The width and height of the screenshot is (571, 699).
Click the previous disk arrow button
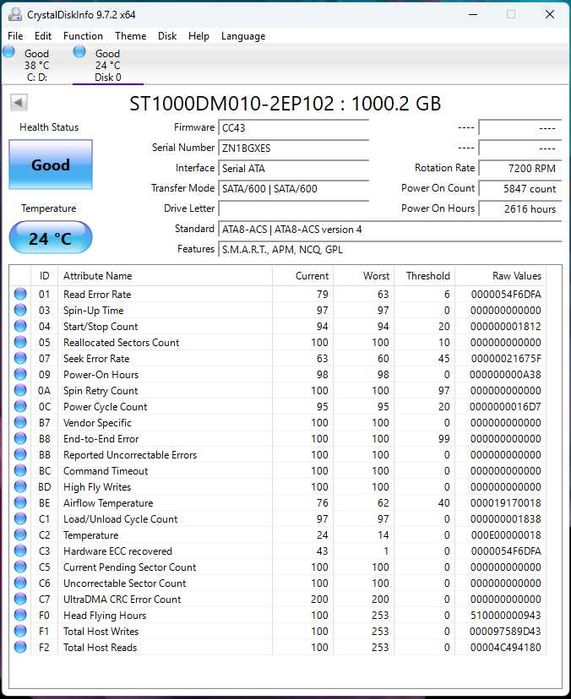pos(19,103)
